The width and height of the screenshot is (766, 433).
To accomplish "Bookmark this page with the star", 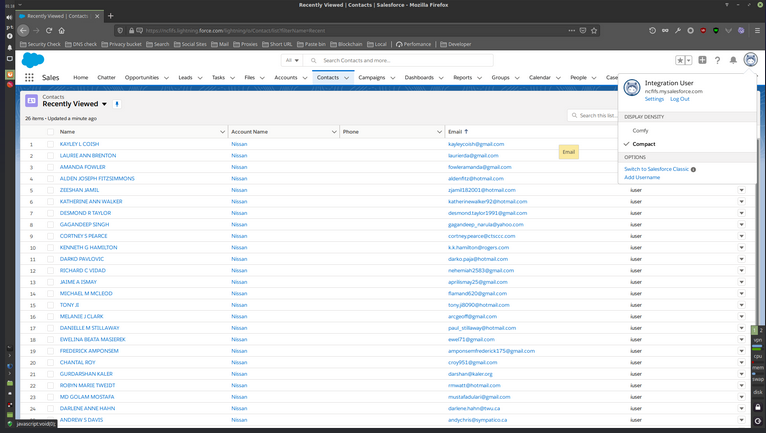I will 594,30.
